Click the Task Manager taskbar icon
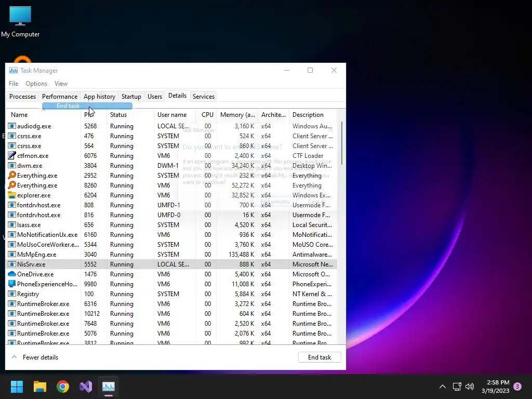The height and width of the screenshot is (399, 532). tap(109, 386)
